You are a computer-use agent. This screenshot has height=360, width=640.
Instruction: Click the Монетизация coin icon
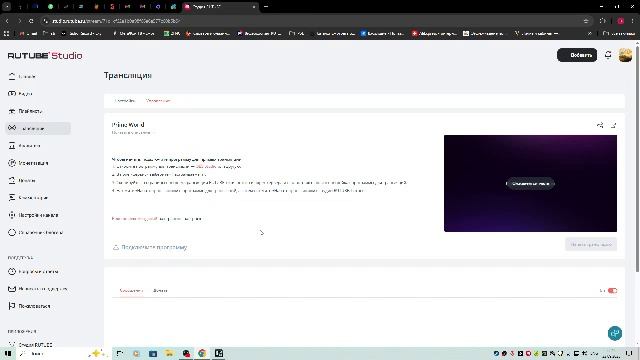tap(12, 163)
